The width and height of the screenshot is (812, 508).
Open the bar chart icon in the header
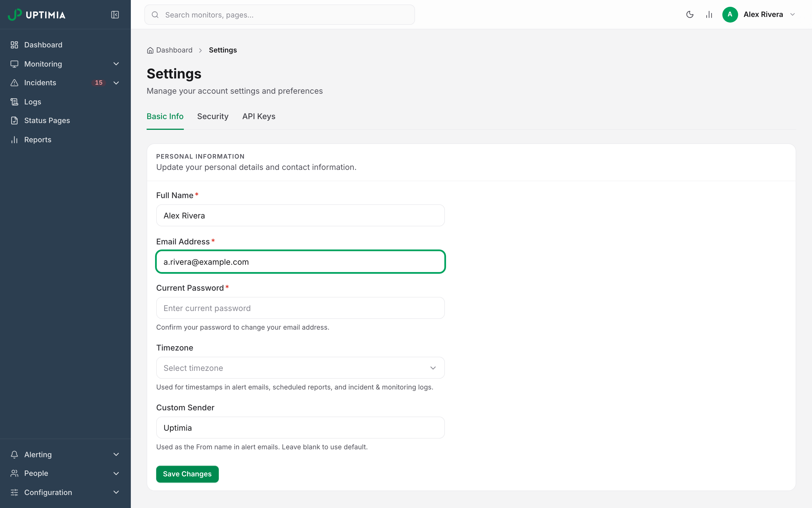709,14
